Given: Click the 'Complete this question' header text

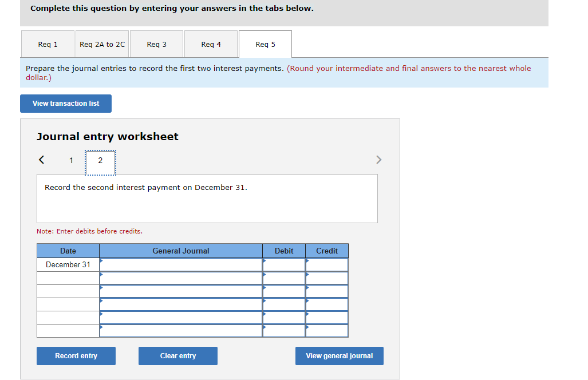Looking at the screenshot, I should 172,8.
